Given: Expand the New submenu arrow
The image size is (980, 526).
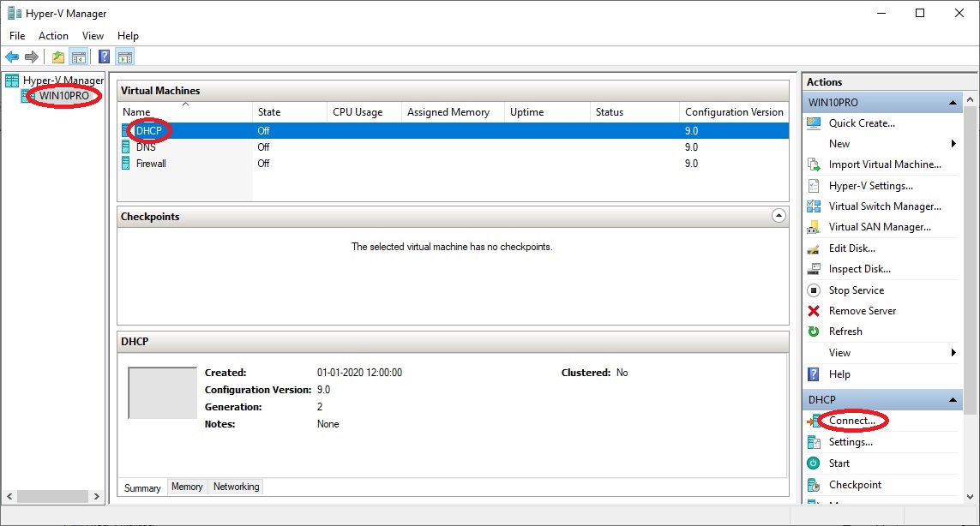Looking at the screenshot, I should pyautogui.click(x=953, y=144).
